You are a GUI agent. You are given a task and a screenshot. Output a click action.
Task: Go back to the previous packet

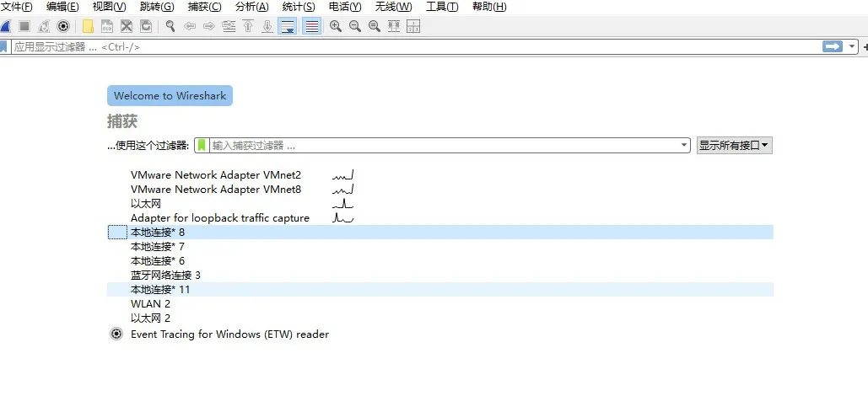[190, 26]
